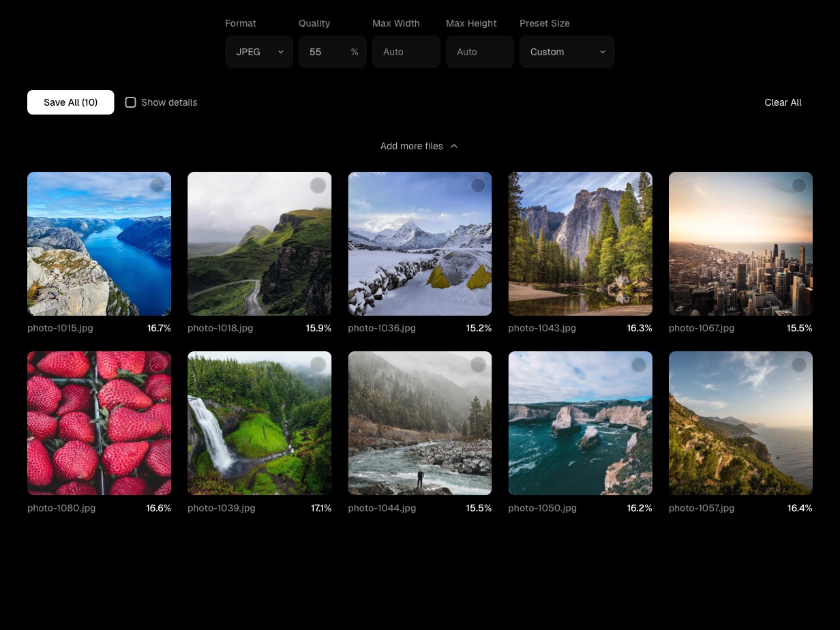Open the Preset Size dropdown showing Custom
The width and height of the screenshot is (840, 630).
[567, 52]
